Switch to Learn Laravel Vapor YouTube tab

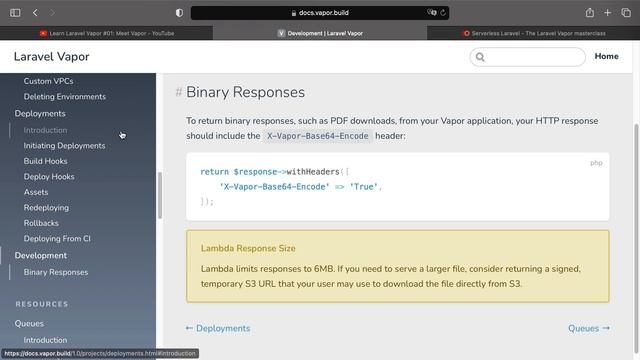[x=107, y=33]
